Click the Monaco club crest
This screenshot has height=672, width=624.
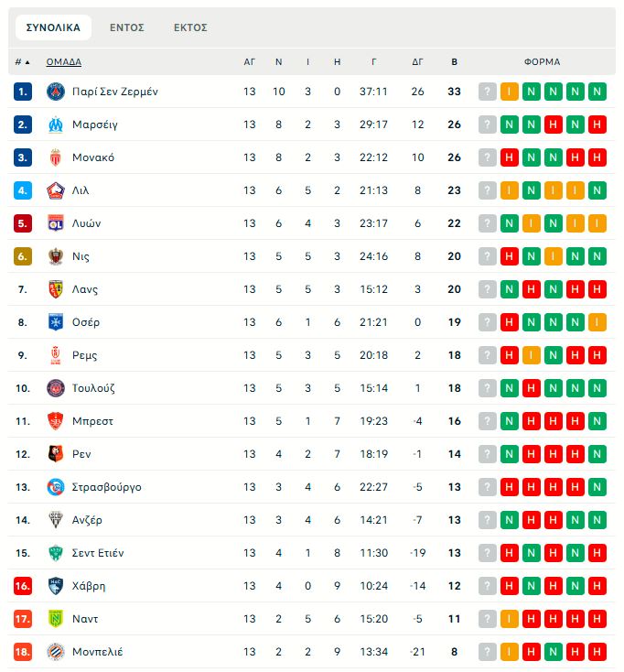pyautogui.click(x=56, y=157)
